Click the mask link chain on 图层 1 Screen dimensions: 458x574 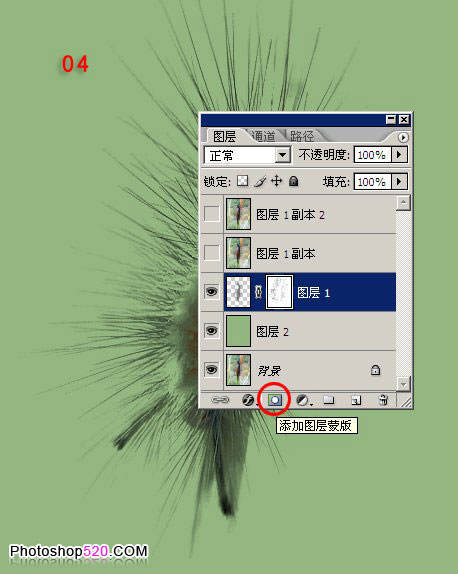tap(258, 292)
